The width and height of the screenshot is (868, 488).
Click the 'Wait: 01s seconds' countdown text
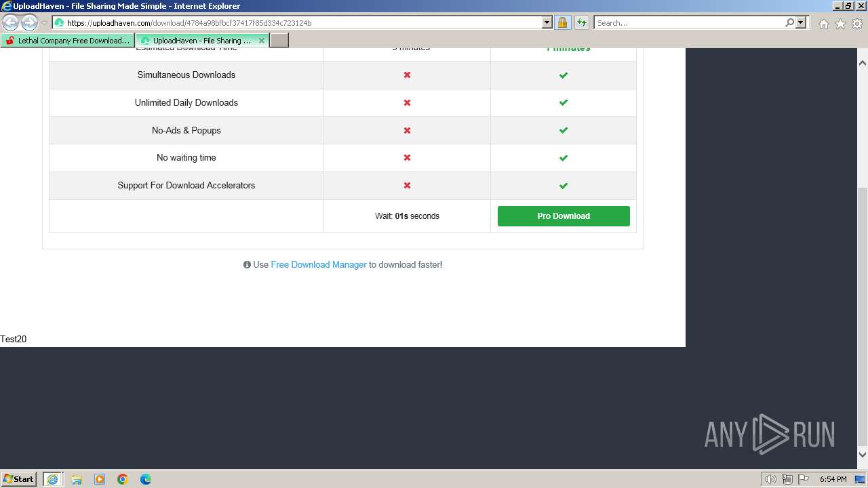pos(407,216)
